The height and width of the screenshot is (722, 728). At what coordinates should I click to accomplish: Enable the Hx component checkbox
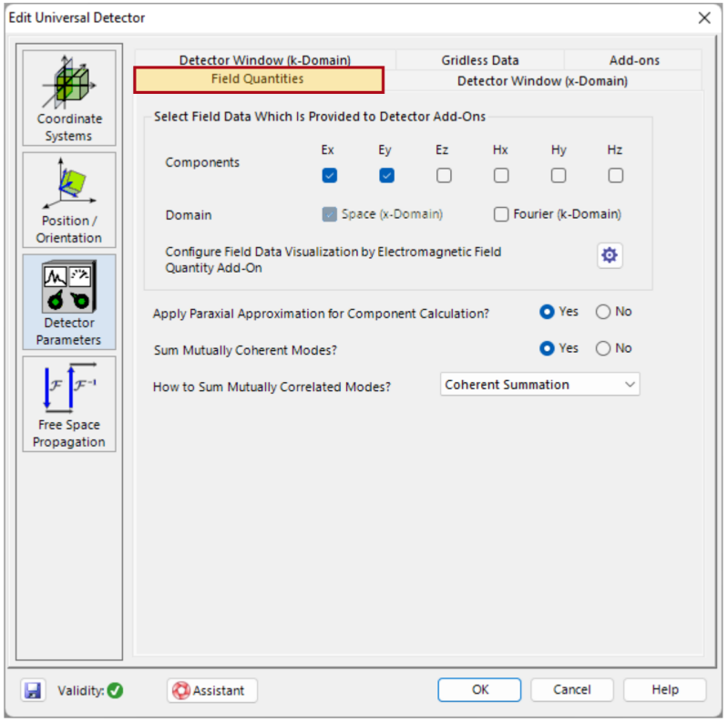coord(501,176)
